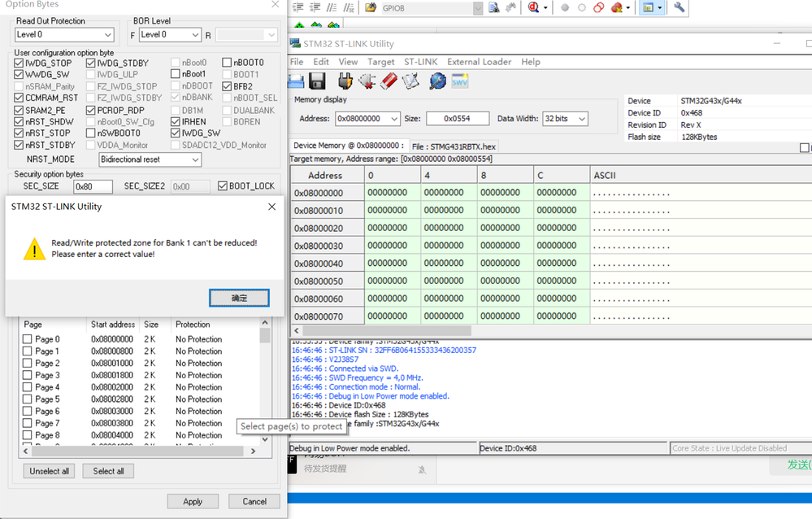The height and width of the screenshot is (519, 812).
Task: Open the ST-LINK menu
Action: [420, 62]
